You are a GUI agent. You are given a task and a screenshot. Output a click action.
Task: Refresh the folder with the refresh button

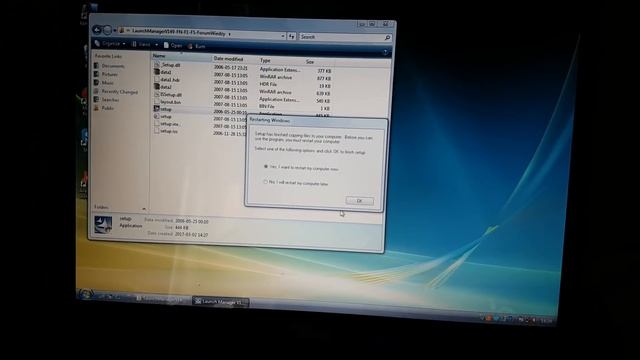coord(292,36)
